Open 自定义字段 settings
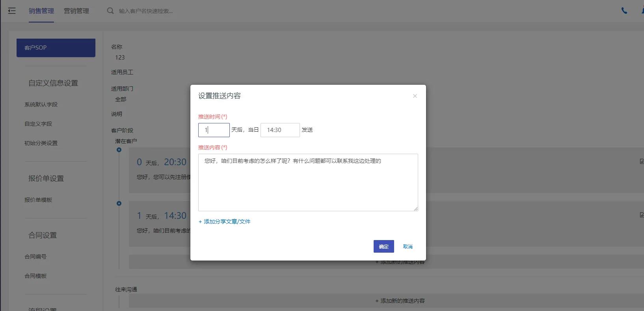This screenshot has width=644, height=311. (38, 124)
